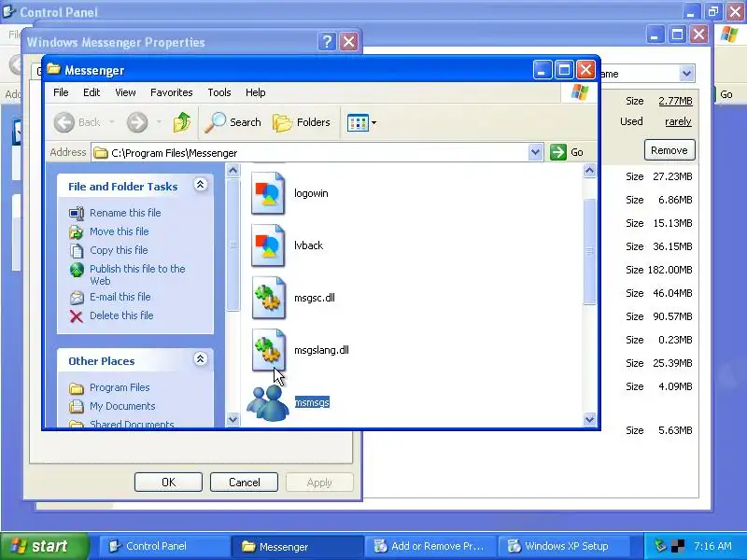Click the task pane scroll-up arrow
This screenshot has height=560, width=747.
(x=233, y=171)
